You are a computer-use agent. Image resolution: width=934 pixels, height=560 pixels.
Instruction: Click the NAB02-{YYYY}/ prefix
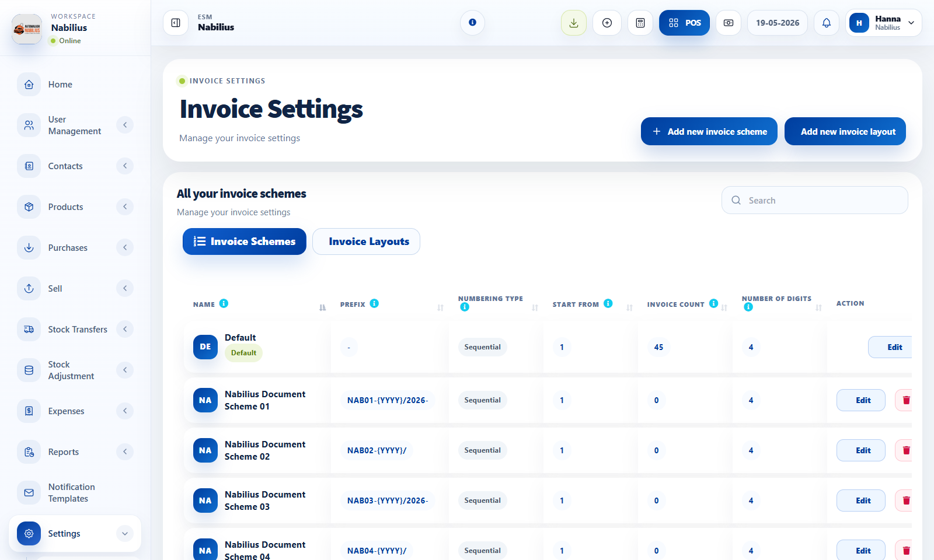coord(377,450)
